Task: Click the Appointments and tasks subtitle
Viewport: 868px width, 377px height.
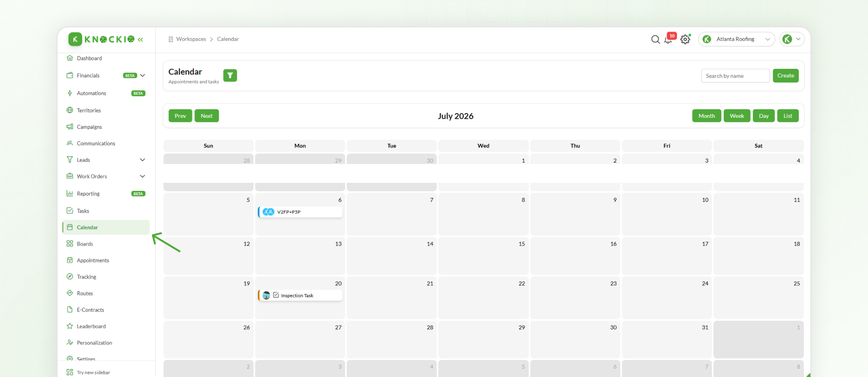Action: pyautogui.click(x=194, y=82)
